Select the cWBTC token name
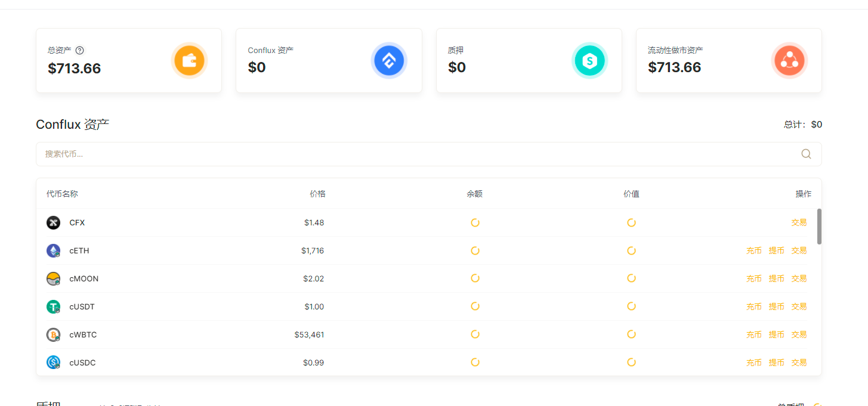 (83, 335)
